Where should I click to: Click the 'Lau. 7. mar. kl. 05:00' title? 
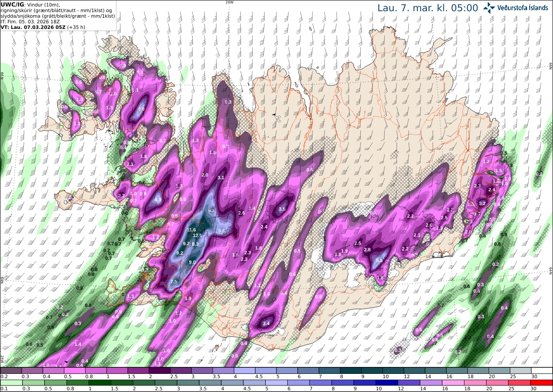point(428,8)
